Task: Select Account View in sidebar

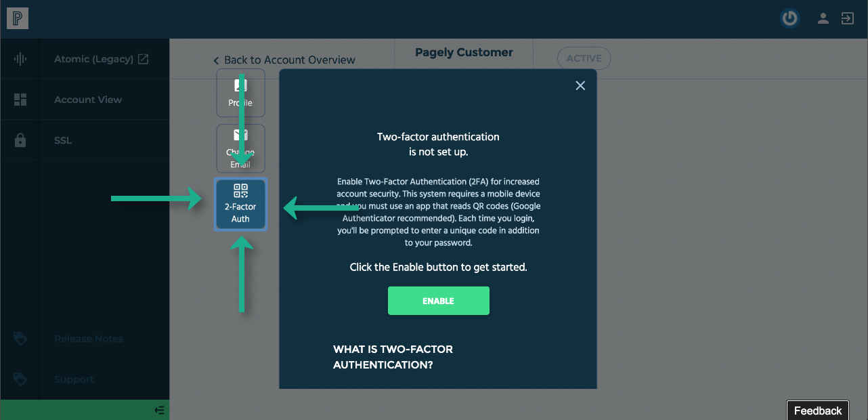Action: (x=88, y=100)
